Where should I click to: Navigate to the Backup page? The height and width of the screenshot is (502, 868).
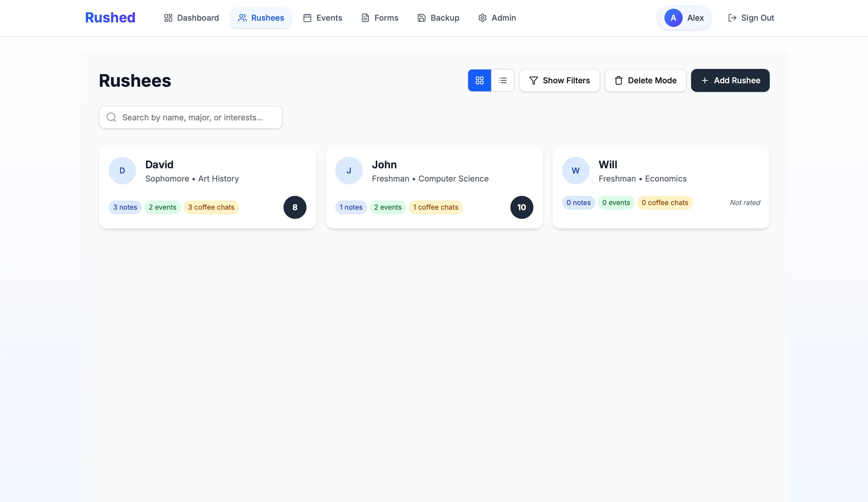tap(438, 18)
